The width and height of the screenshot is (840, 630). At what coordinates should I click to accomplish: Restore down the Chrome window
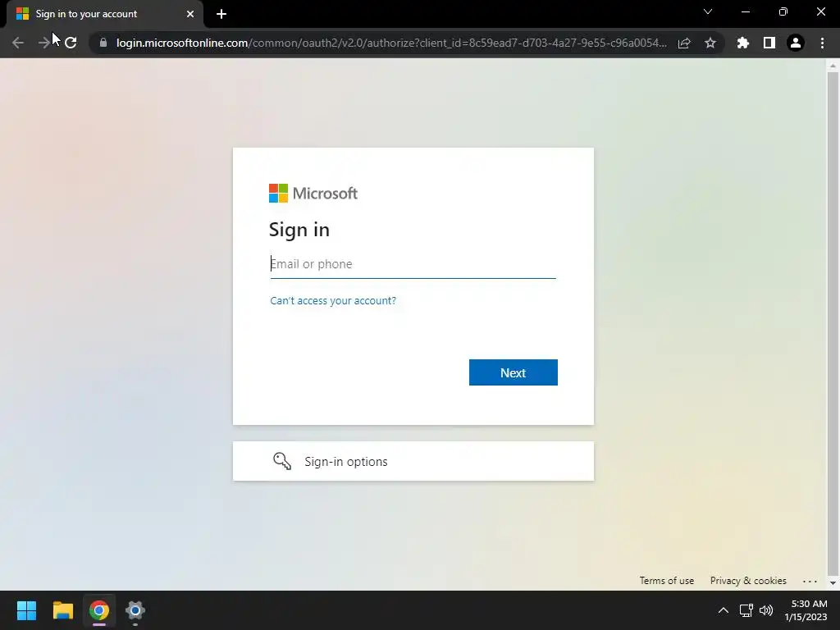tap(783, 11)
